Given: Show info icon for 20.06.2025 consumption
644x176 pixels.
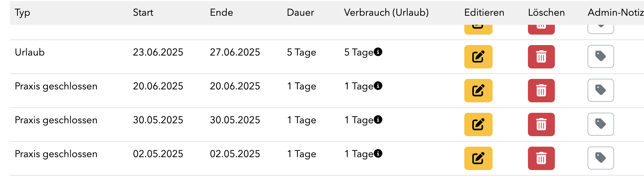Looking at the screenshot, I should pos(378,86).
